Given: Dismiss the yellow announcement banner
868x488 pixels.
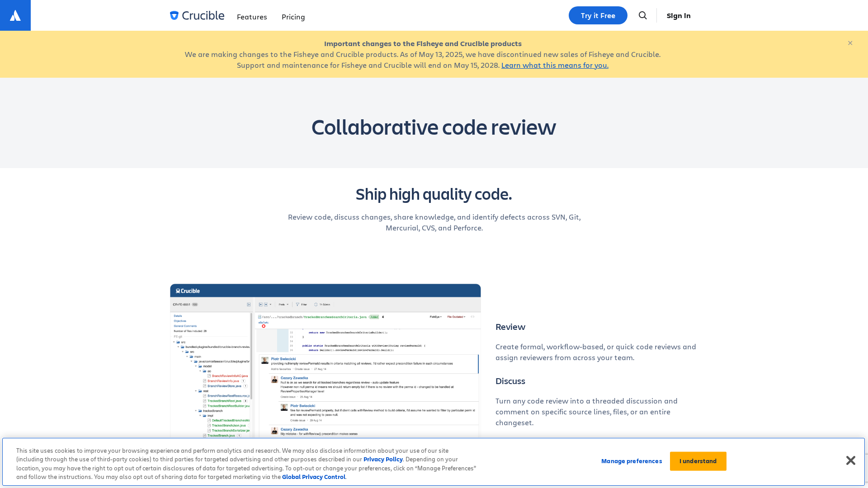Looking at the screenshot, I should pyautogui.click(x=850, y=43).
